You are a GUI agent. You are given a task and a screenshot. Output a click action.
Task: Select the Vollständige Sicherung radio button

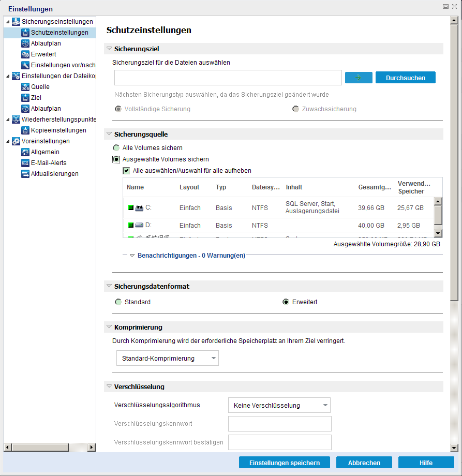[x=118, y=109]
